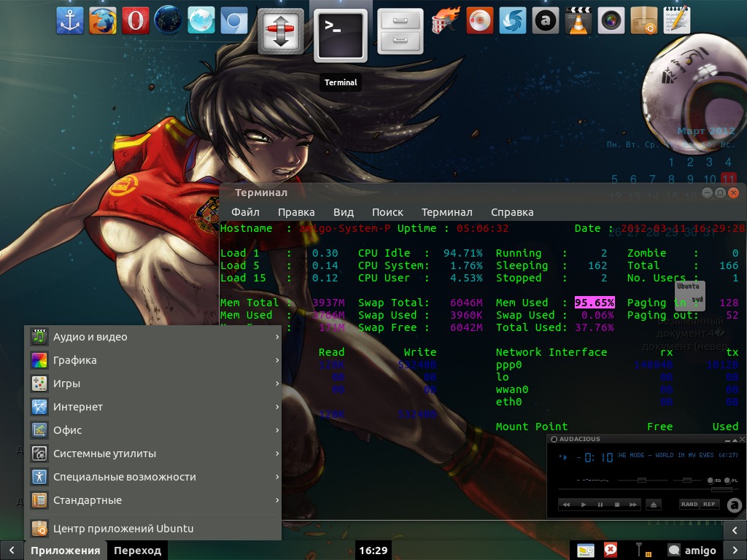This screenshot has height=560, width=747.
Task: Pause playback in Audacious
Action: 600,505
